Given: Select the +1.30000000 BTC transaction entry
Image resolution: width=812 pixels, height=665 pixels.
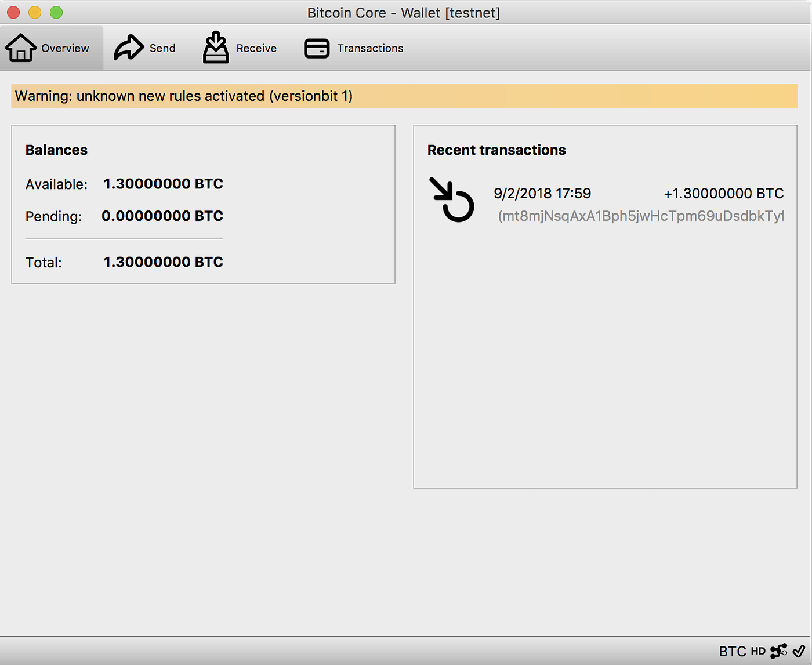Looking at the screenshot, I should [x=723, y=193].
